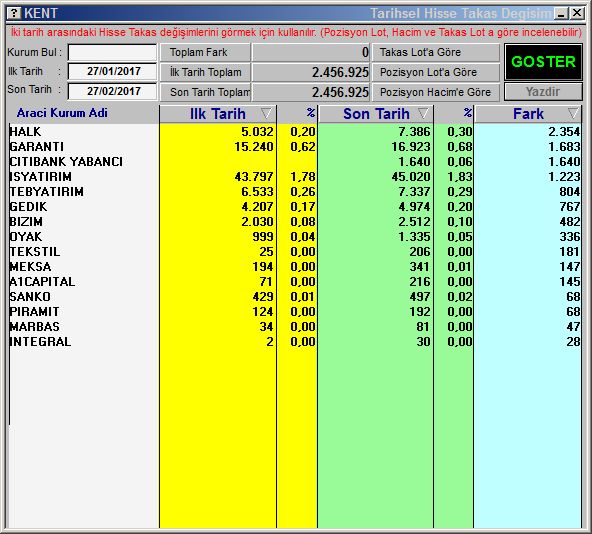The image size is (592, 534).
Task: Click Ilk Tarih value 43.797
Action: [x=254, y=177]
